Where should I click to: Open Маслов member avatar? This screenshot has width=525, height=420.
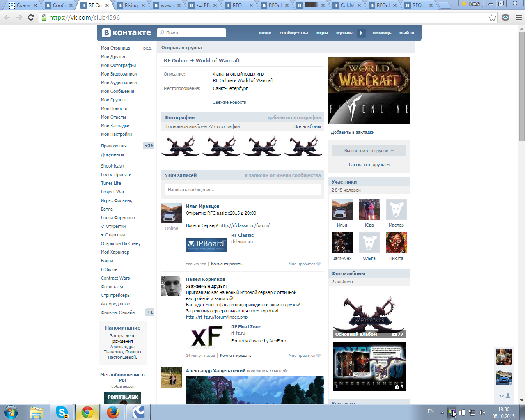pyautogui.click(x=397, y=209)
